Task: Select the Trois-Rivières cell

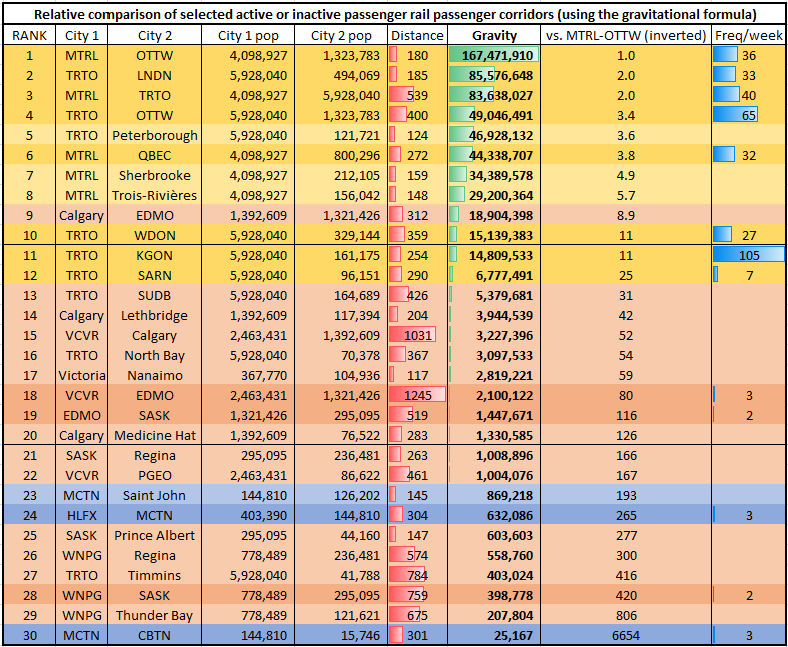Action: 155,195
